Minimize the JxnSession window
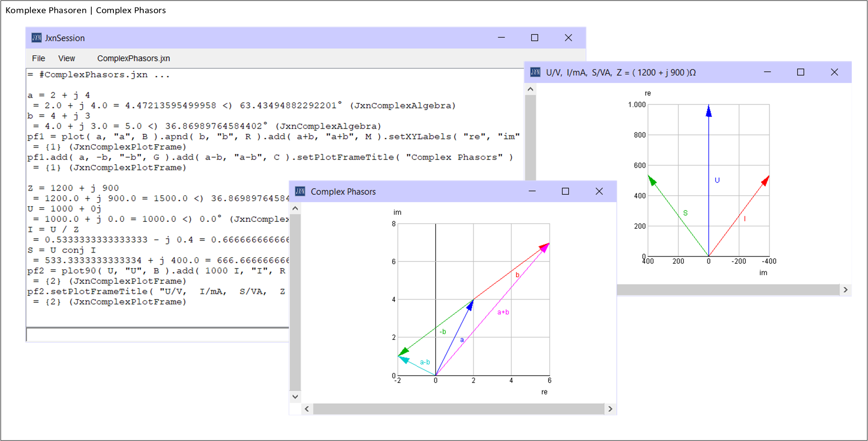The width and height of the screenshot is (868, 441). coord(501,38)
